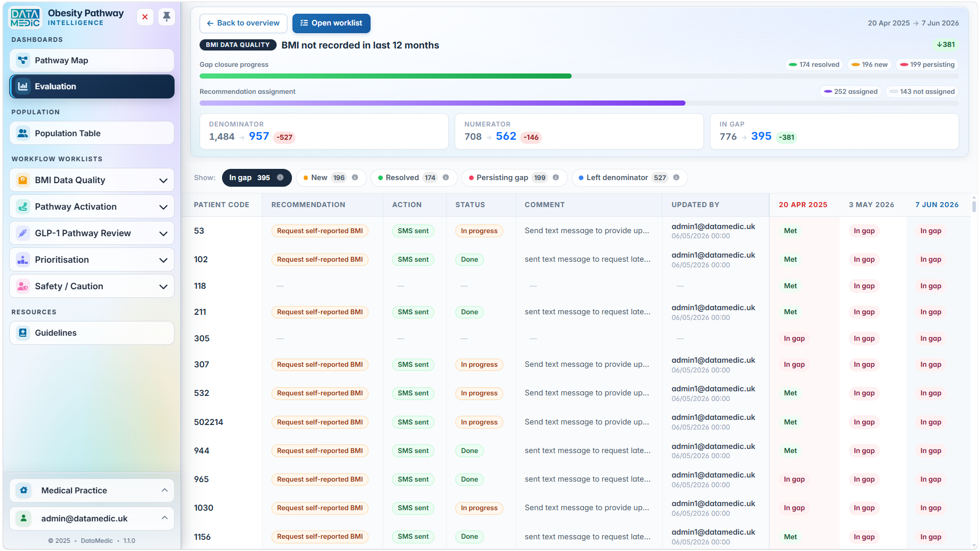Viewport: 980px width, 551px height.
Task: Show In gap patients filter
Action: [x=257, y=178]
